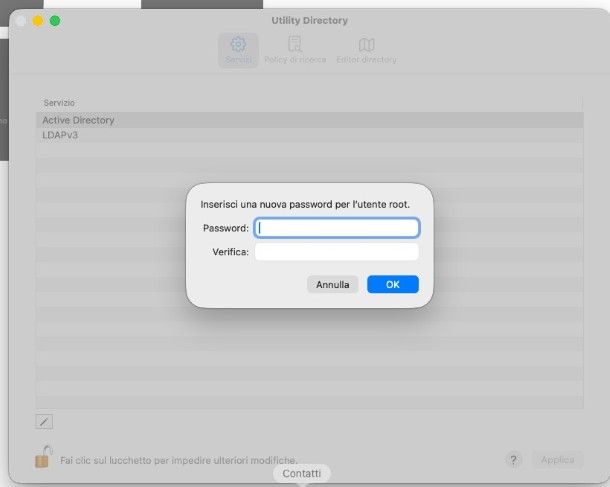The width and height of the screenshot is (610, 487).
Task: Click the Applica button
Action: (x=557, y=460)
